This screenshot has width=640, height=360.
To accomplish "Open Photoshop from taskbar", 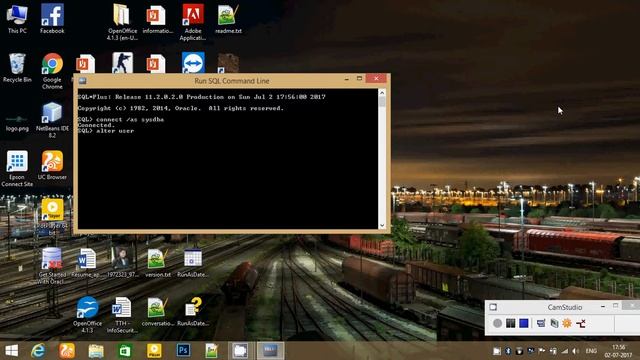I will click(183, 351).
